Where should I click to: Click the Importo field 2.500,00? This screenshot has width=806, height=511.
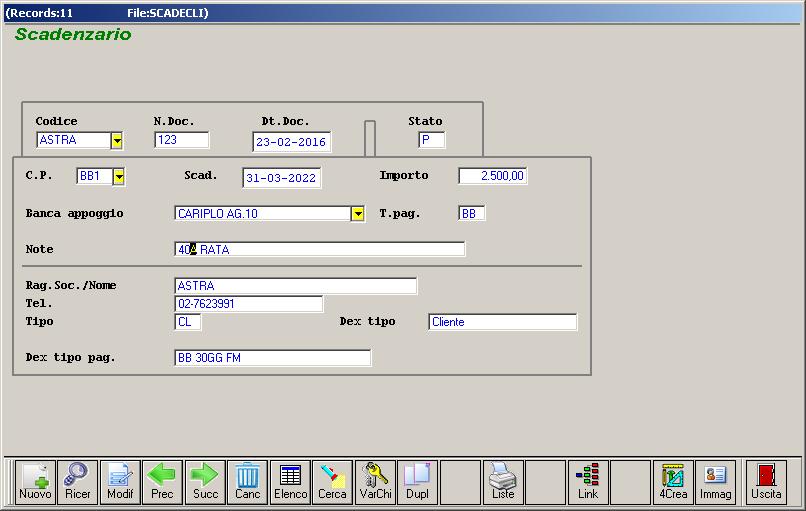492,176
